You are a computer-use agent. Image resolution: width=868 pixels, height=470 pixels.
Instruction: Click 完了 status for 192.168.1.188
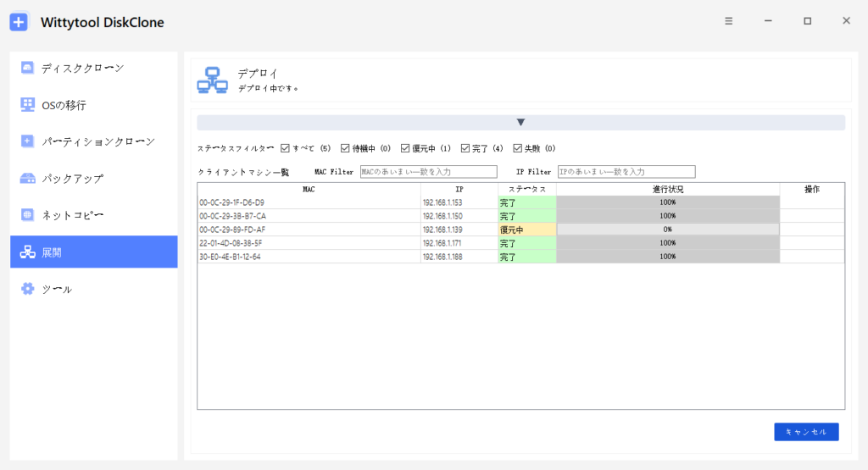tap(527, 257)
